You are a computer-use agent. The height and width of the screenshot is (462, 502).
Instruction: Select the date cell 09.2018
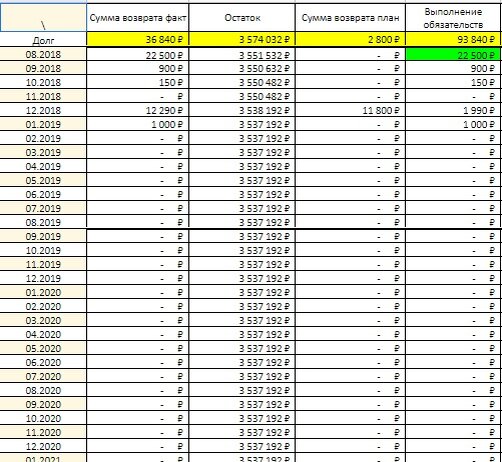click(x=43, y=68)
